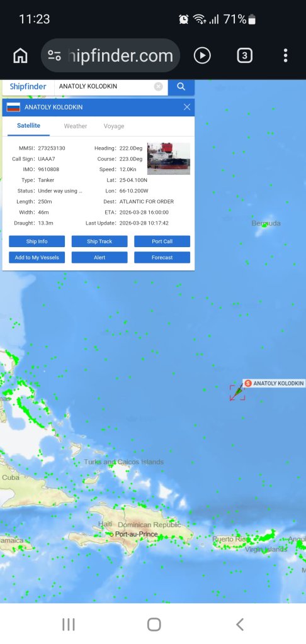Switch to the Weather tab
This screenshot has height=644, width=306.
point(76,126)
